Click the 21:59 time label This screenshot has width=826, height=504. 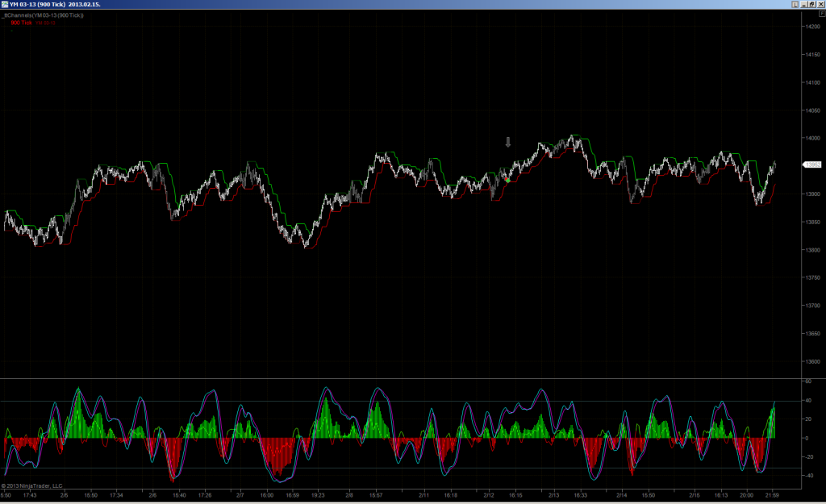(x=772, y=495)
